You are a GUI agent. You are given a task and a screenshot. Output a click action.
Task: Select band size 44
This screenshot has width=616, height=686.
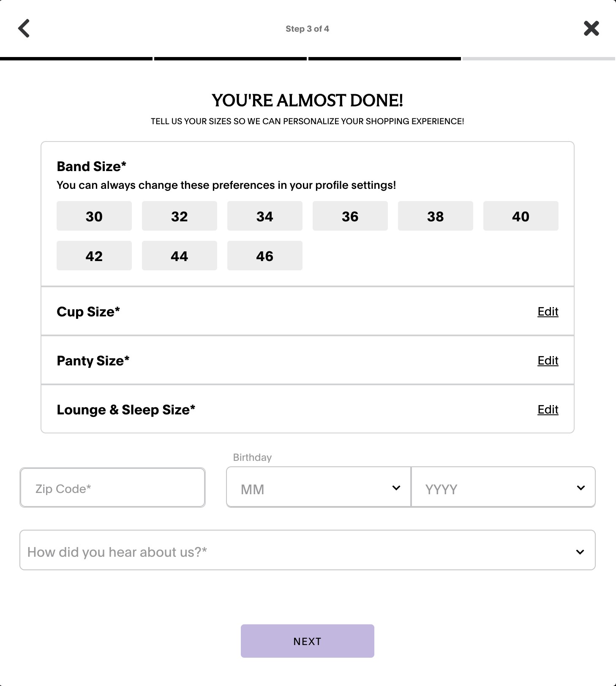[179, 255]
